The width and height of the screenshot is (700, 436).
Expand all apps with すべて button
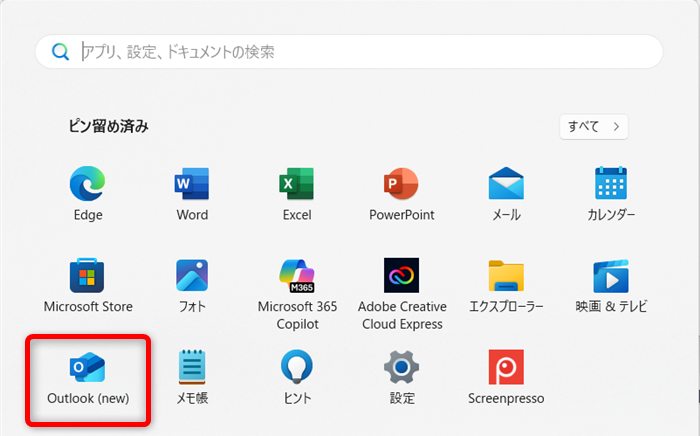pyautogui.click(x=594, y=126)
